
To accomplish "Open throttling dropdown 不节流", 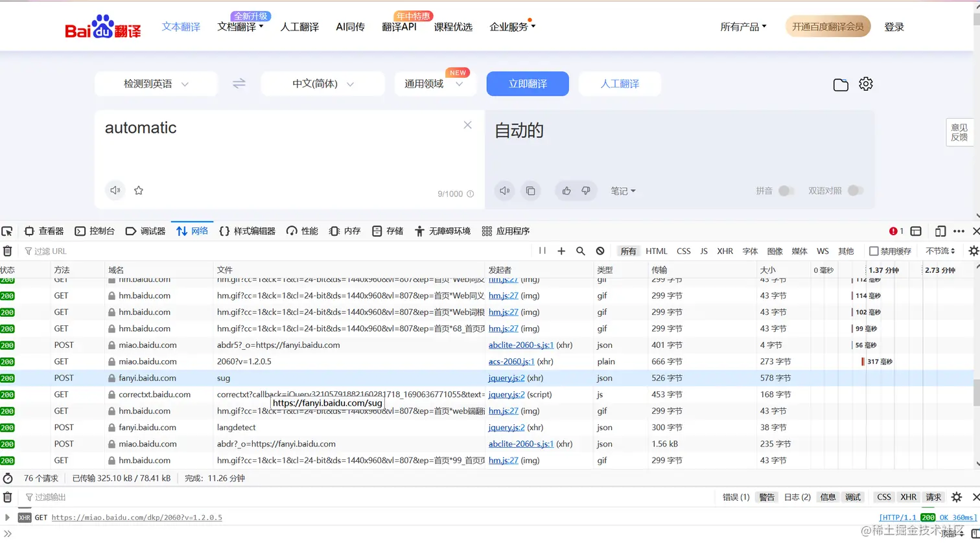I will (x=940, y=251).
